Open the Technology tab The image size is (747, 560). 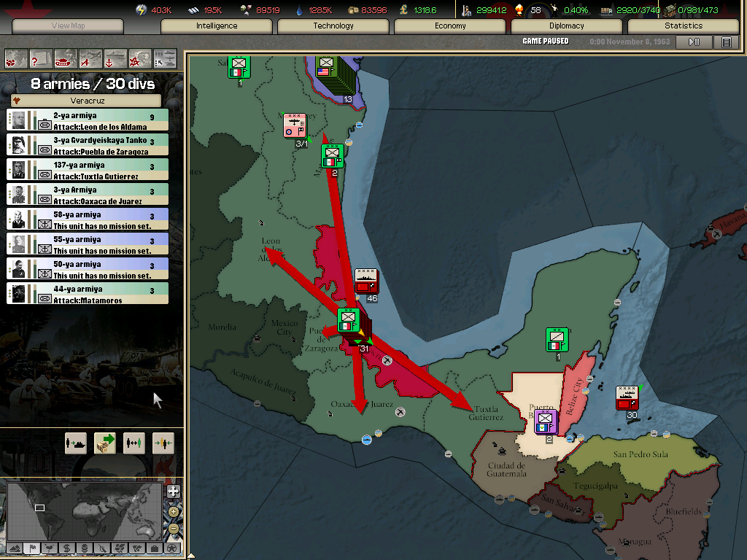(333, 26)
